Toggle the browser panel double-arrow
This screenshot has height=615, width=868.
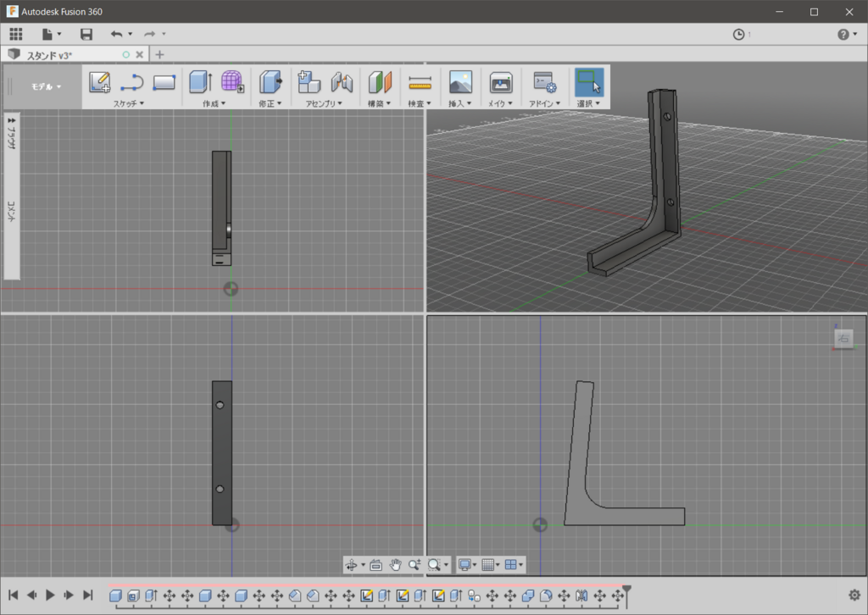click(12, 120)
